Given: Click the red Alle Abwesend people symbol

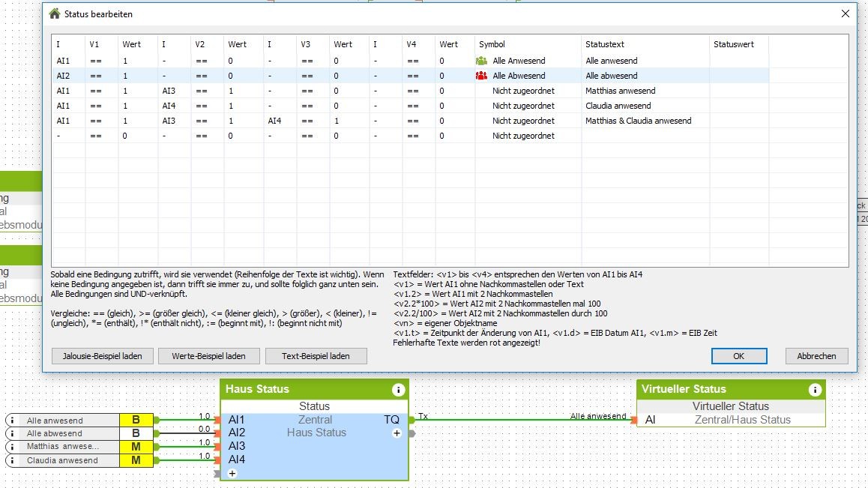Looking at the screenshot, I should [x=482, y=76].
